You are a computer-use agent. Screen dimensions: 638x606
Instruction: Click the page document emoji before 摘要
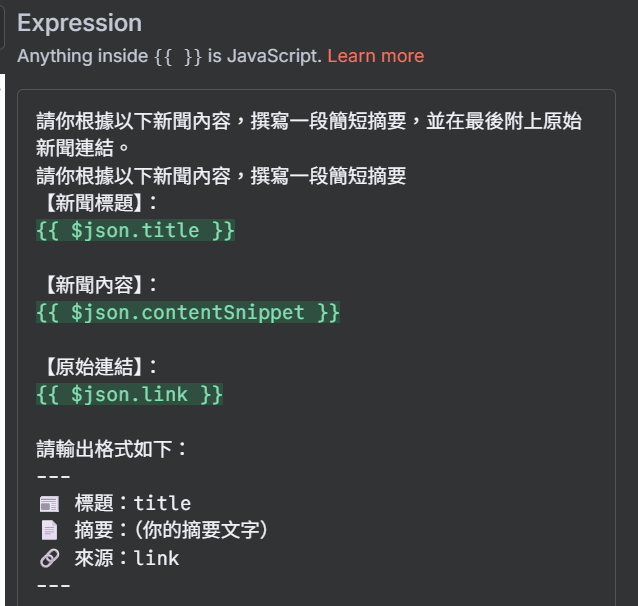click(49, 530)
